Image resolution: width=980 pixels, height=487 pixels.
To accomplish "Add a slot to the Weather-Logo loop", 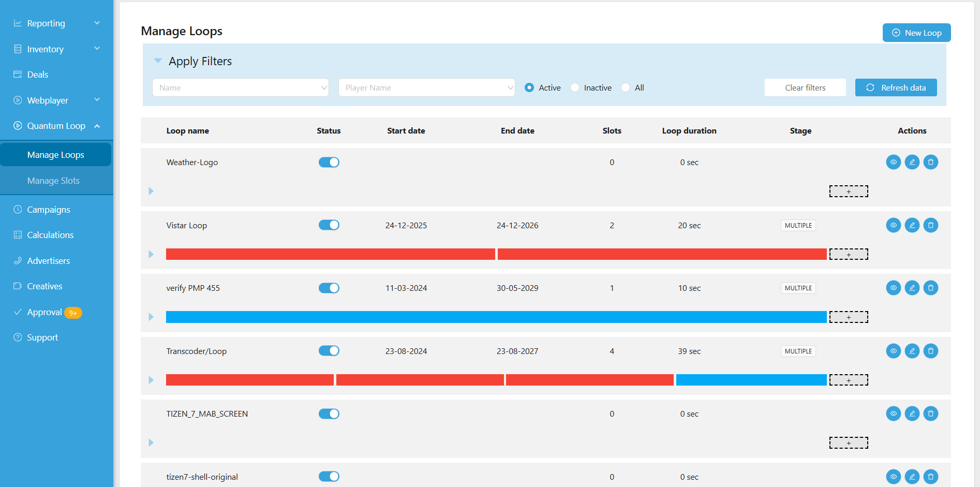I will tap(848, 191).
